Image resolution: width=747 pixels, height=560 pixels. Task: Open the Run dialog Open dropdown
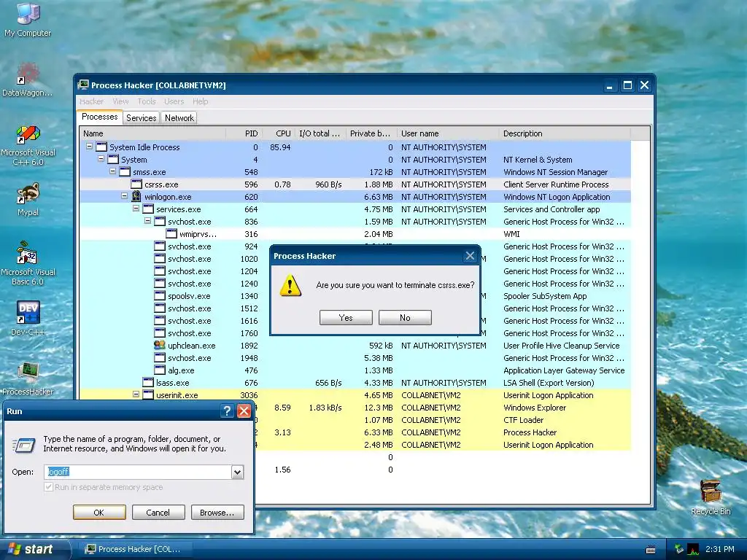[x=237, y=472]
